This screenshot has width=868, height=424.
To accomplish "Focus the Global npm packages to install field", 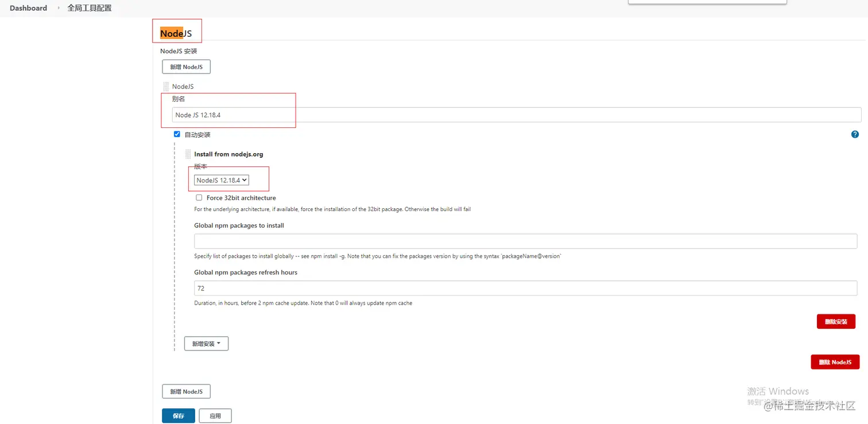I will (525, 241).
